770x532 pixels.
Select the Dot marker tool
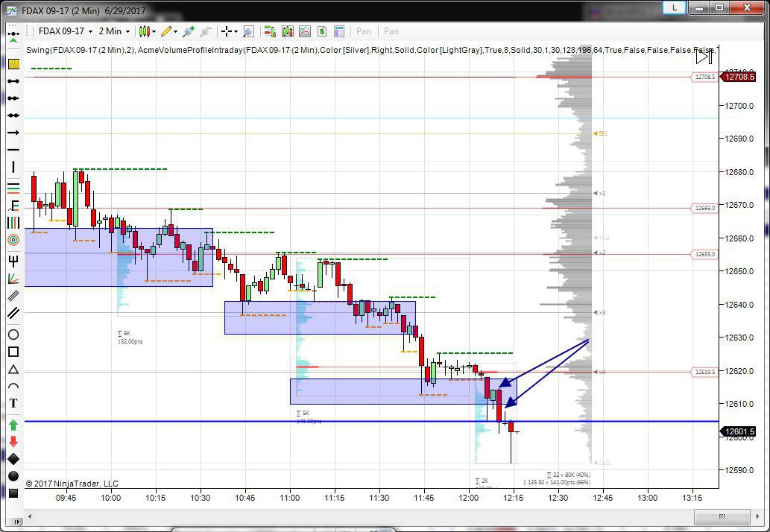click(x=13, y=476)
